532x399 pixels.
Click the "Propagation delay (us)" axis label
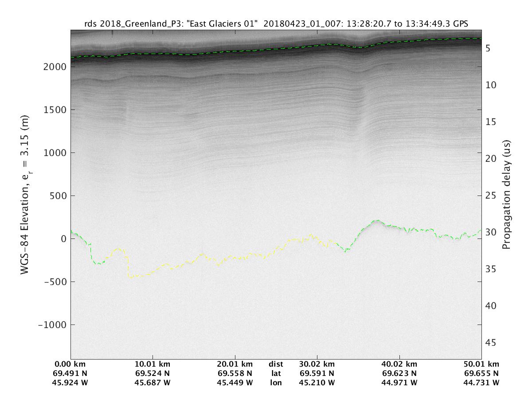click(x=506, y=195)
